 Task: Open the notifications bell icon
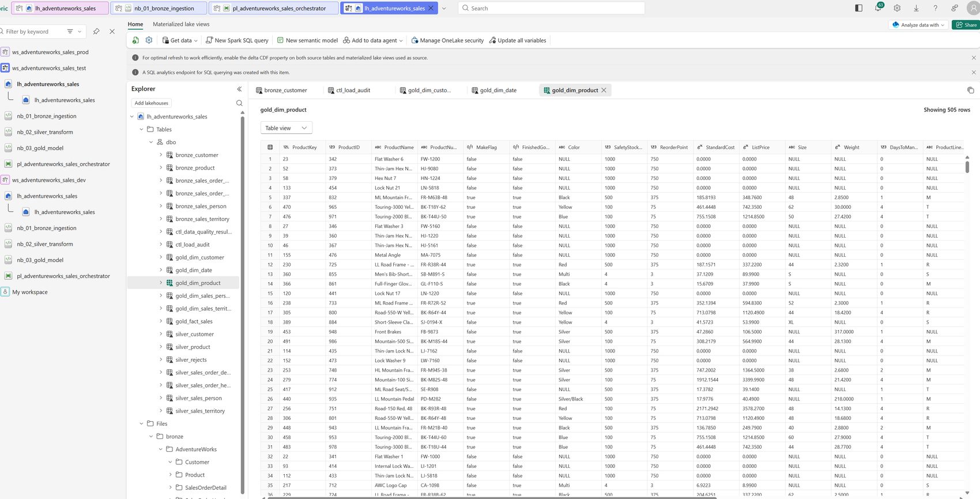[x=878, y=8]
